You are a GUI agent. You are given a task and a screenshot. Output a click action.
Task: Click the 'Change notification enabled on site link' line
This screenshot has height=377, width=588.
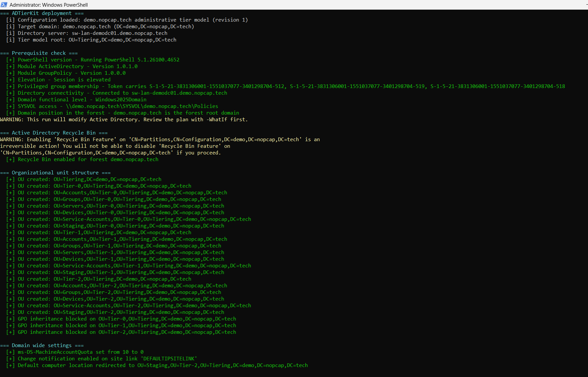pyautogui.click(x=102, y=359)
